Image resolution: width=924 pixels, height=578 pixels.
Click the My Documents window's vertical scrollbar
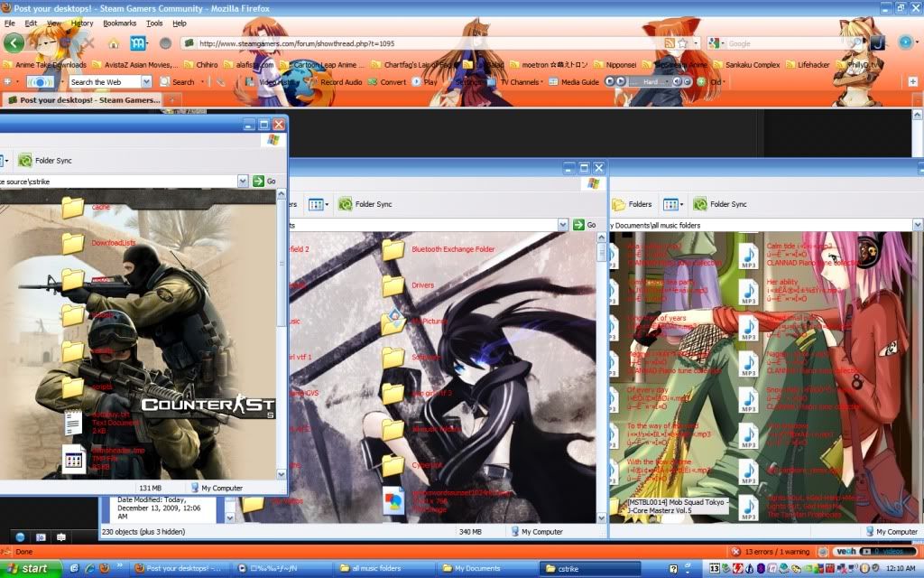[x=601, y=378]
